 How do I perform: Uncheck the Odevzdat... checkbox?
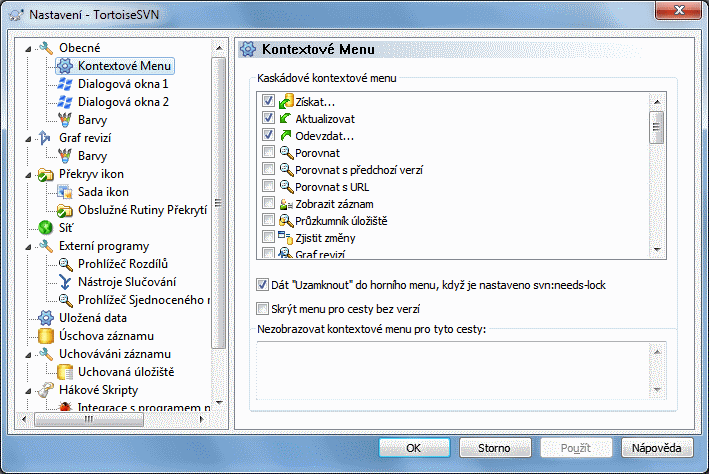pyautogui.click(x=268, y=135)
